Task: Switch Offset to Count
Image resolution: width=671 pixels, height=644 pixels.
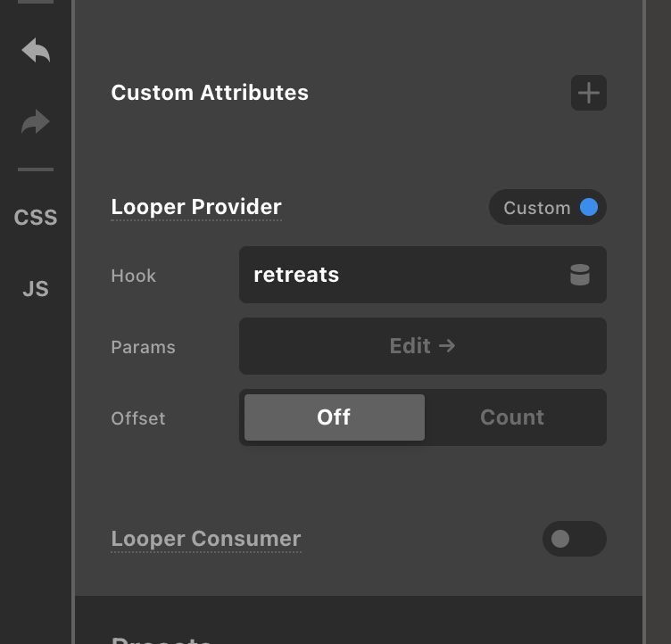Action: click(512, 417)
